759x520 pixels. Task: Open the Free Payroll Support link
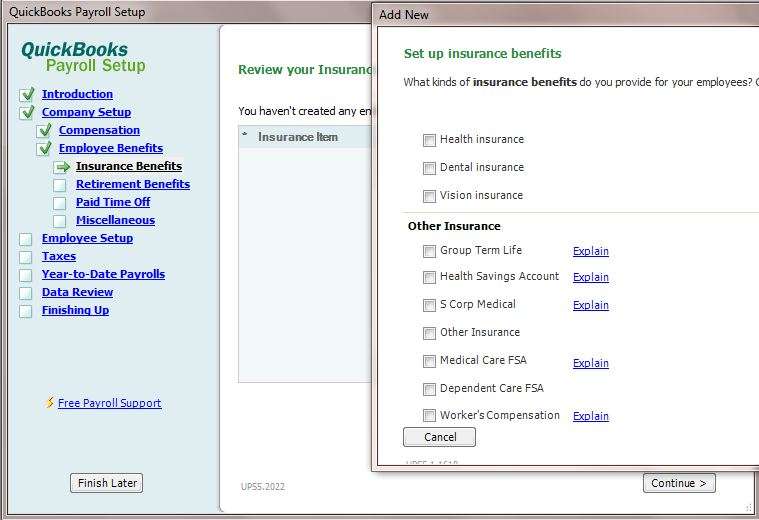point(109,403)
